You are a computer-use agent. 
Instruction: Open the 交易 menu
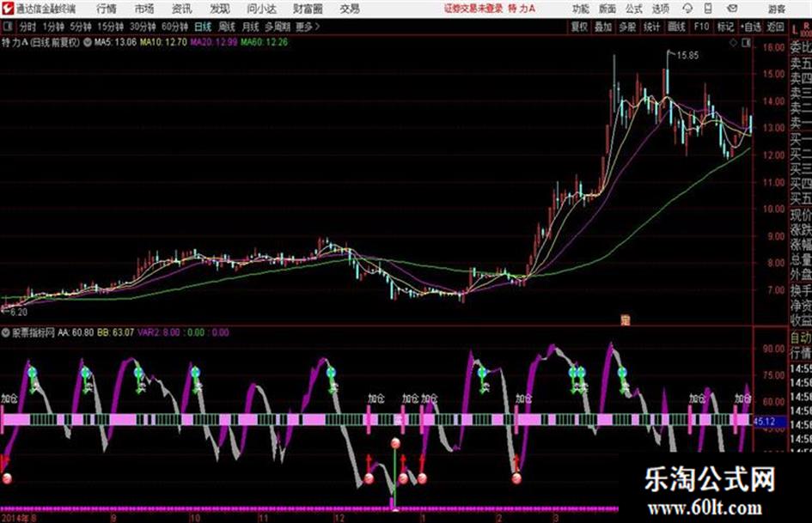point(350,9)
